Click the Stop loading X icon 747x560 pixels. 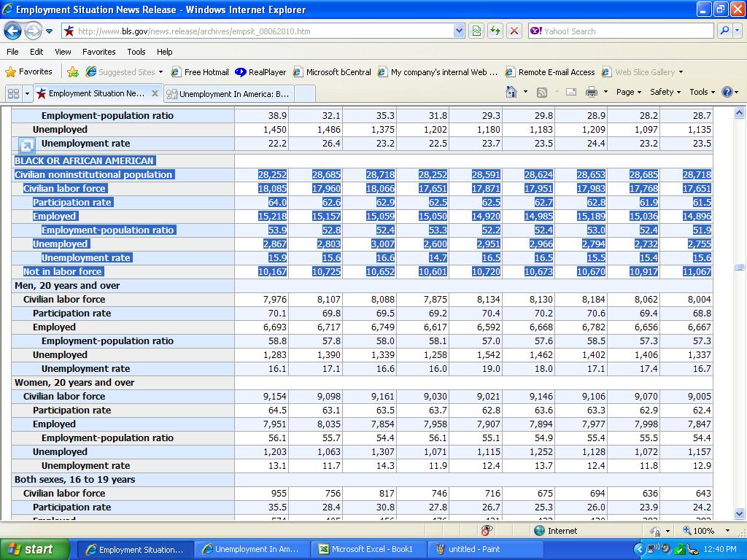pyautogui.click(x=514, y=31)
